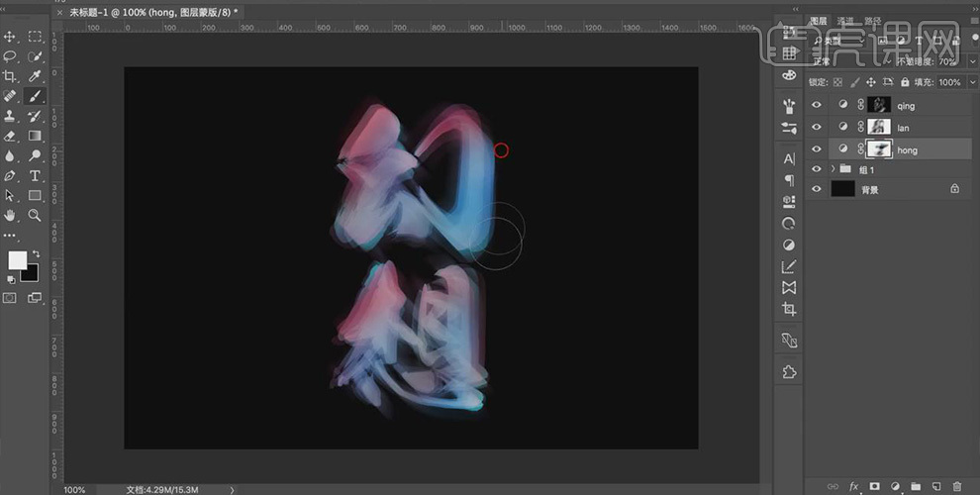Screen dimensions: 980x495
Task: Select the Horizontal Type tool
Action: click(35, 175)
